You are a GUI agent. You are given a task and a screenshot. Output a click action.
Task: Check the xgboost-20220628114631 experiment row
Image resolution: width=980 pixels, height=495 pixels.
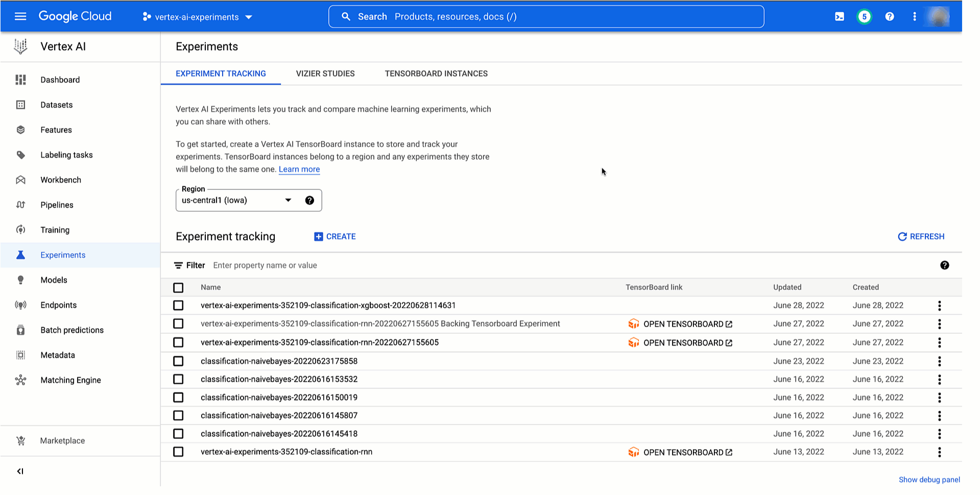(x=178, y=305)
